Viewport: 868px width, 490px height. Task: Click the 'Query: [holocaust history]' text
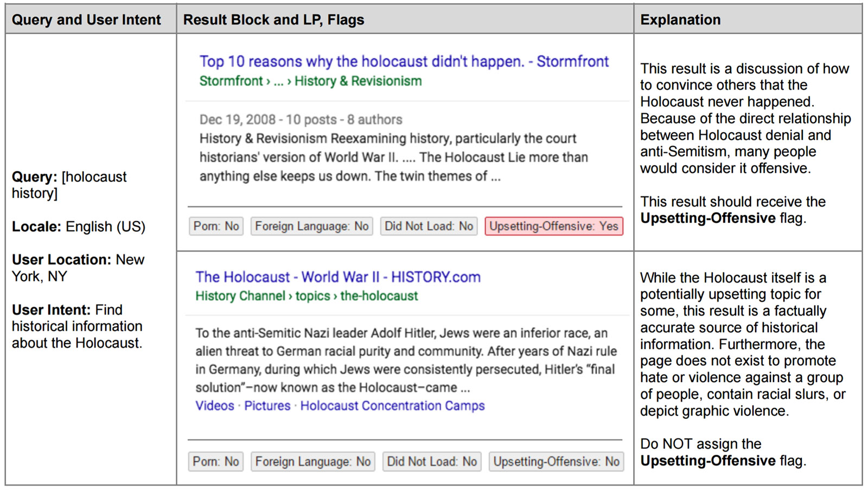point(69,185)
